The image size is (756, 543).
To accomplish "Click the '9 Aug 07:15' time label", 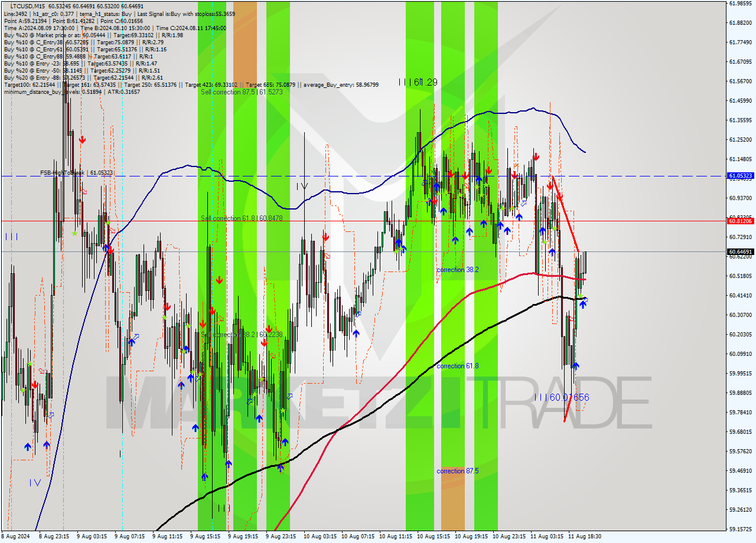I will click(x=129, y=537).
